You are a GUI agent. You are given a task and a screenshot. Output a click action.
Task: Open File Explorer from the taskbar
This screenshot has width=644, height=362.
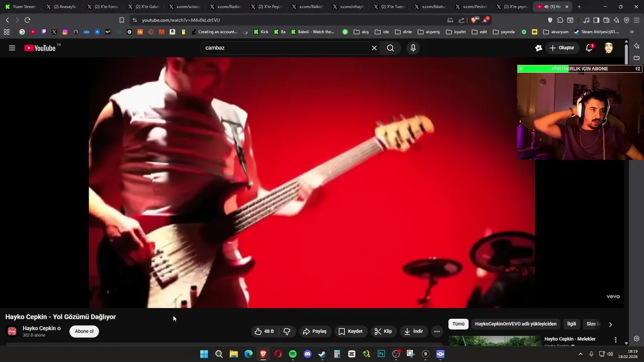tap(233, 354)
